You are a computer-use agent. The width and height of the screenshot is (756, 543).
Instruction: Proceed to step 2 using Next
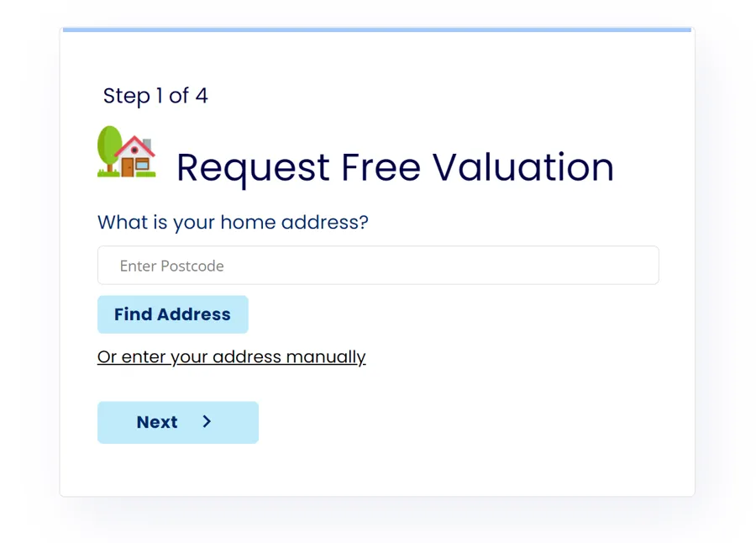(177, 422)
